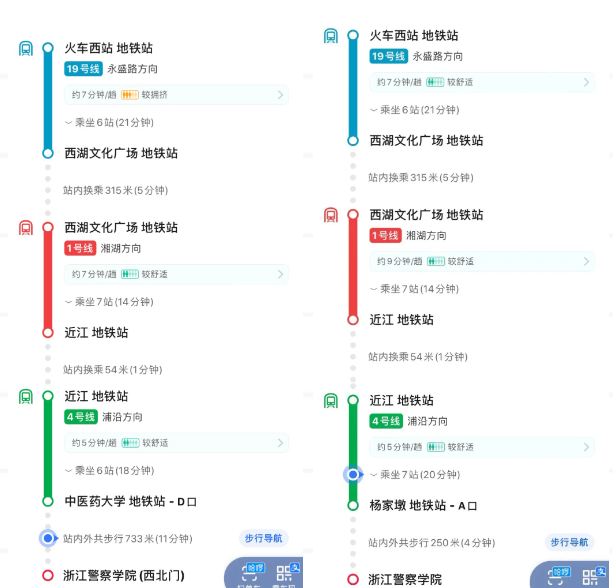This screenshot has height=588, width=613.
Task: Select the left 19号线 line badge
Action: click(x=83, y=69)
